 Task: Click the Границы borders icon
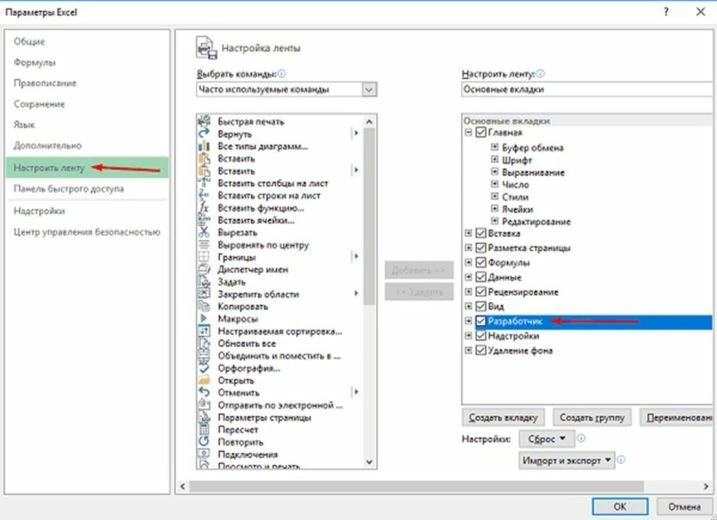tap(204, 257)
